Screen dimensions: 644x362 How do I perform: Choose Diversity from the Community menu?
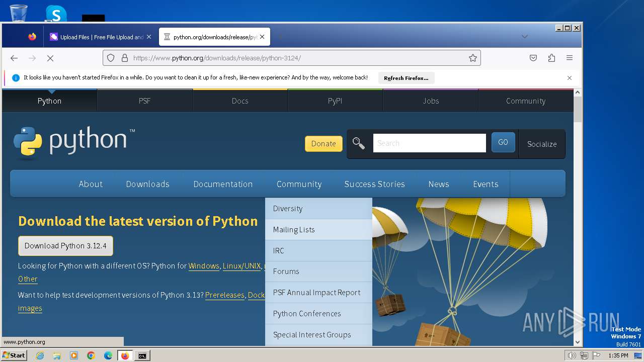318,209
